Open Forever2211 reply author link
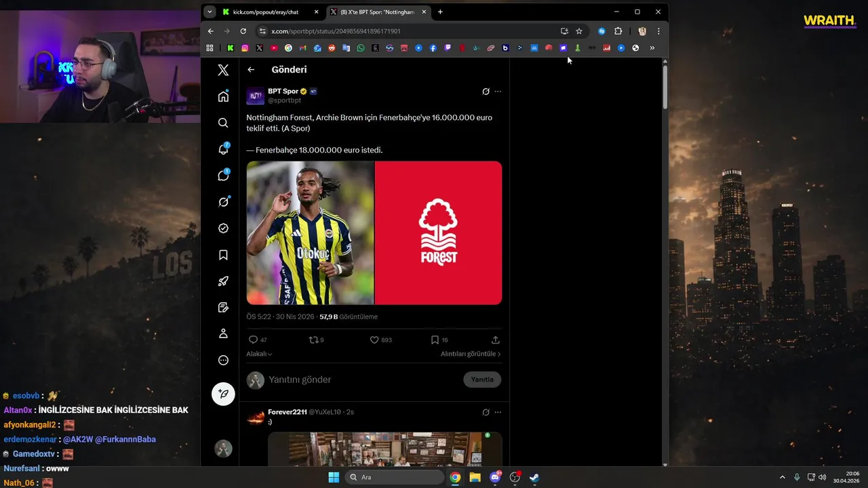868x488 pixels. click(288, 411)
